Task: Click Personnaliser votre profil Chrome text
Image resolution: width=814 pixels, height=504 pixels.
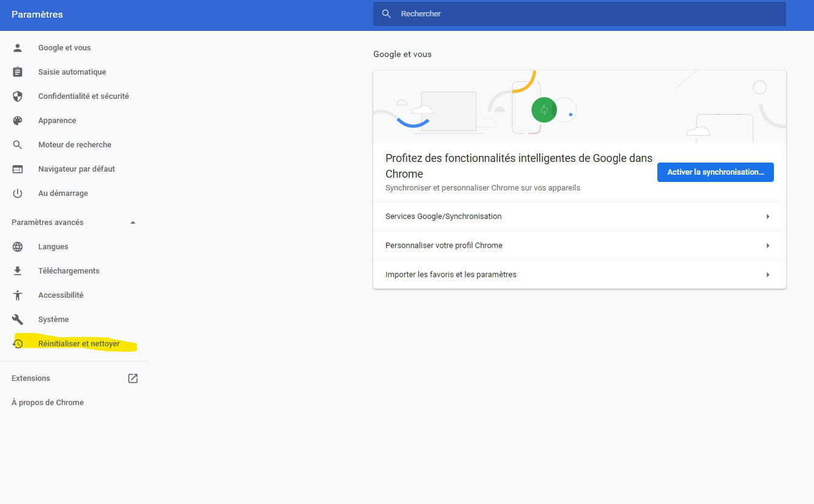Action: coord(444,246)
